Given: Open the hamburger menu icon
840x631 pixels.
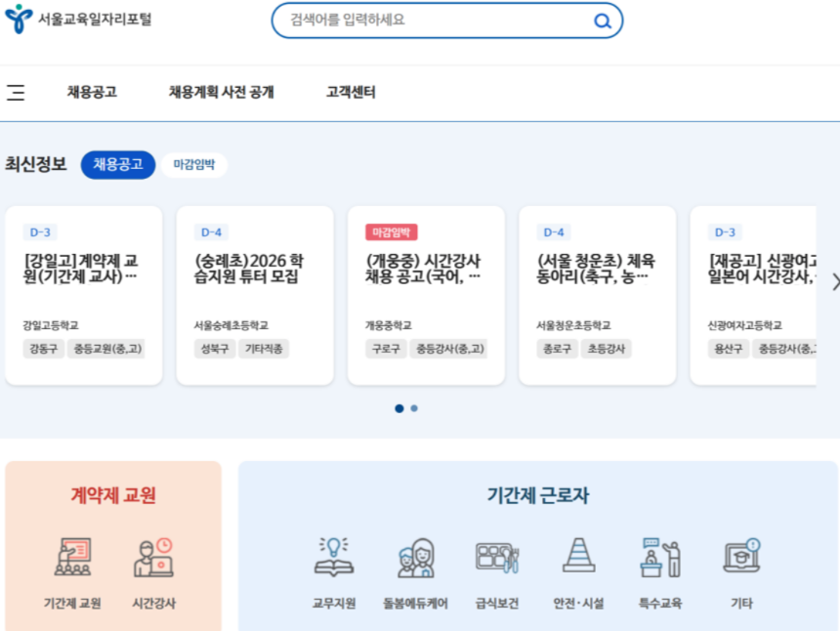Looking at the screenshot, I should (x=16, y=93).
